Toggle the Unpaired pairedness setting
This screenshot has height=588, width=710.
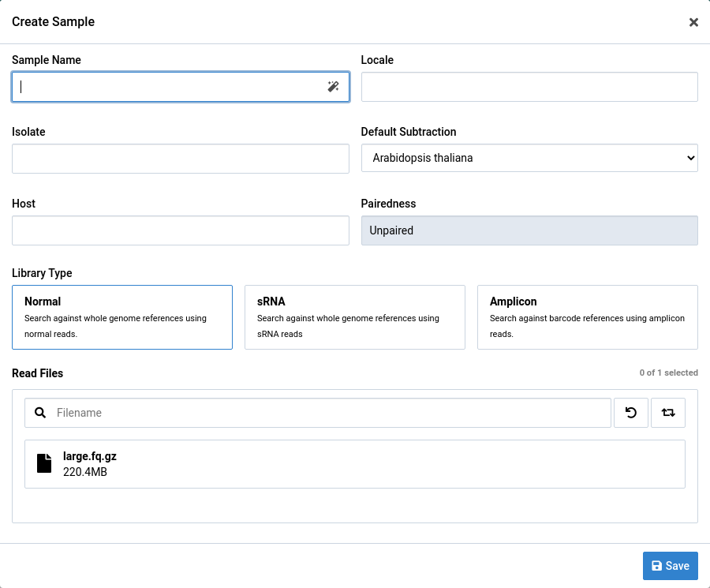[529, 230]
